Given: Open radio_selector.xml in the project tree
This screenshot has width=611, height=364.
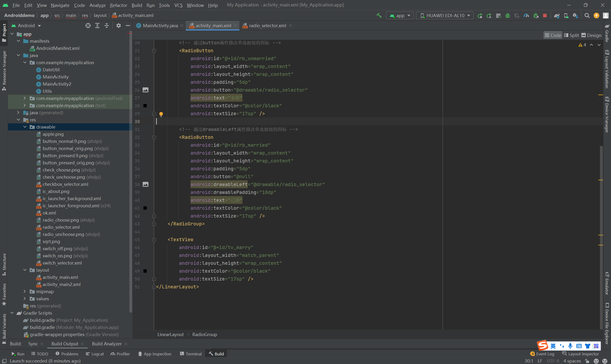Looking at the screenshot, I should (61, 227).
